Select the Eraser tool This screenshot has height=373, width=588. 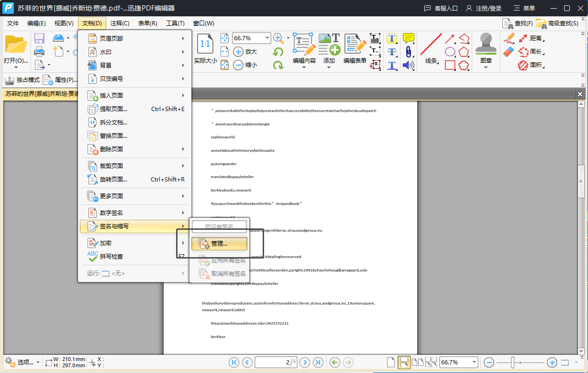[x=509, y=52]
